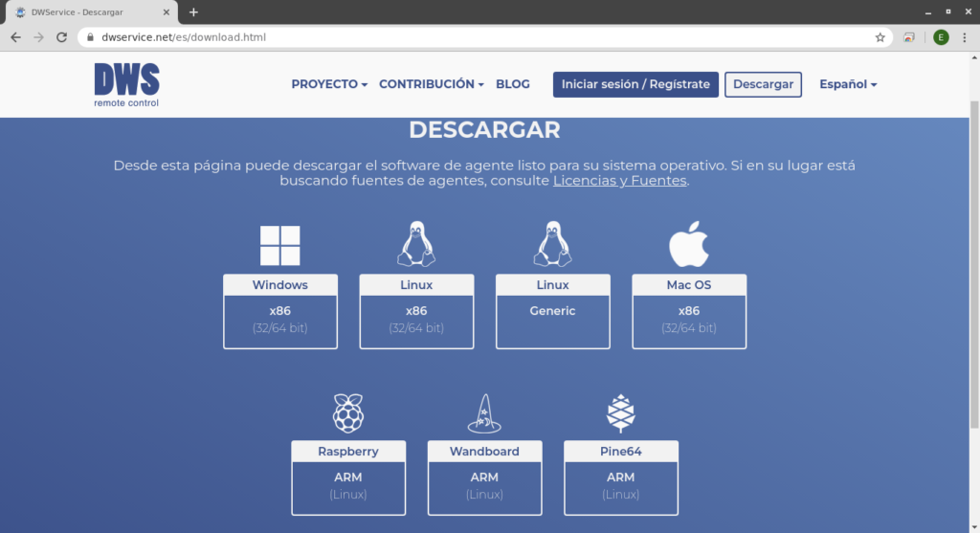The width and height of the screenshot is (980, 533).
Task: Click the penguin icon above Linux x86
Action: [416, 244]
